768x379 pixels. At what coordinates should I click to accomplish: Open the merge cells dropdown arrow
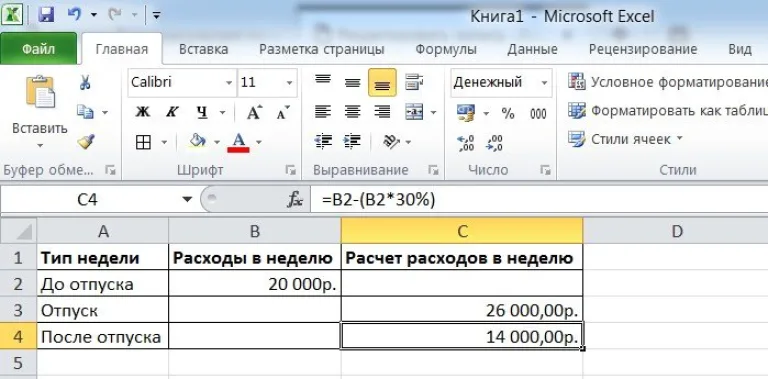coord(433,113)
